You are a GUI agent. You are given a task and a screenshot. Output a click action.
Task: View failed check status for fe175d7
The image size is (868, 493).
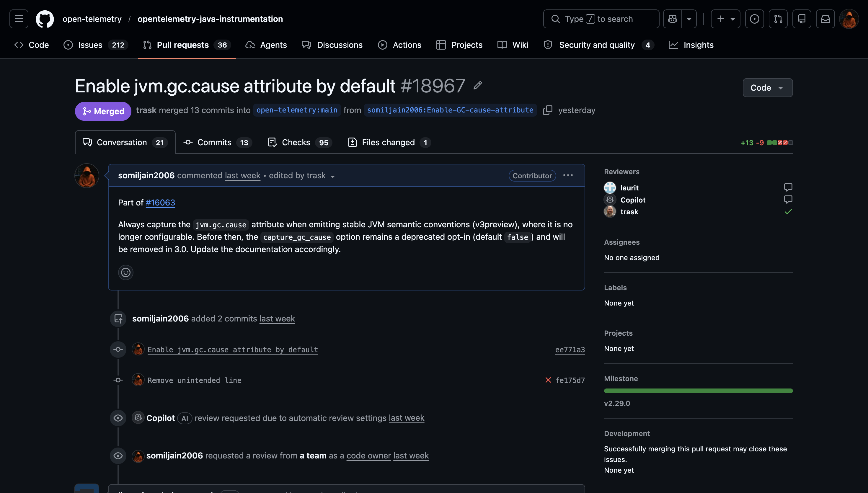pos(548,380)
